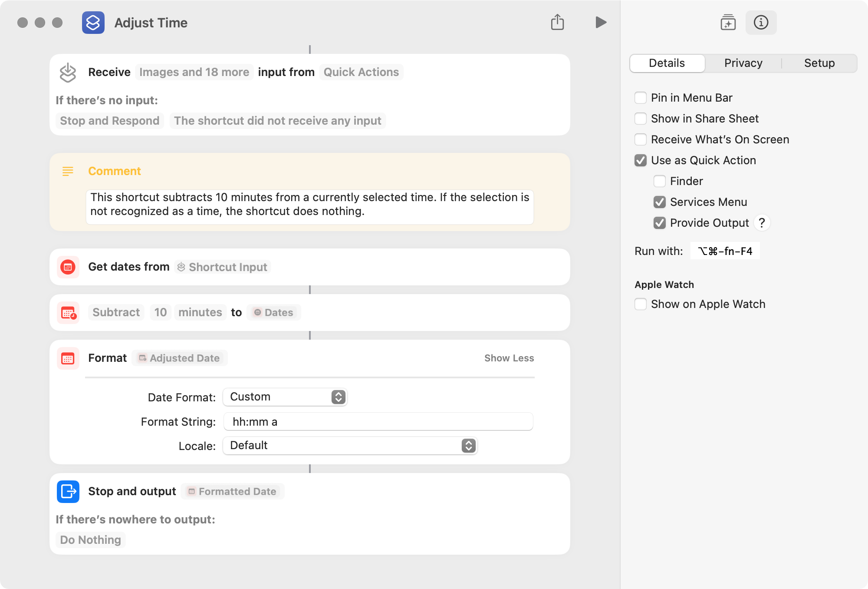Enable Pin in Menu Bar checkbox

(x=641, y=98)
